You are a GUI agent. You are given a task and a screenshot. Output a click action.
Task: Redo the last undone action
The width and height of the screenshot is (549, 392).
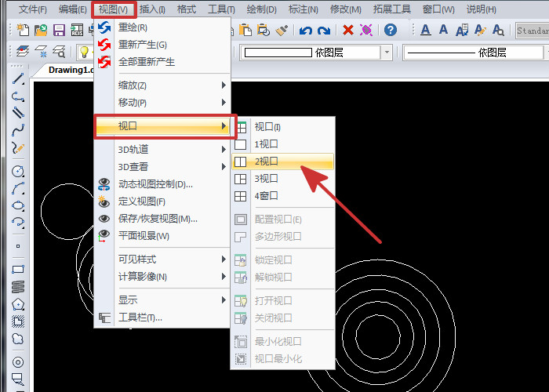(x=323, y=31)
